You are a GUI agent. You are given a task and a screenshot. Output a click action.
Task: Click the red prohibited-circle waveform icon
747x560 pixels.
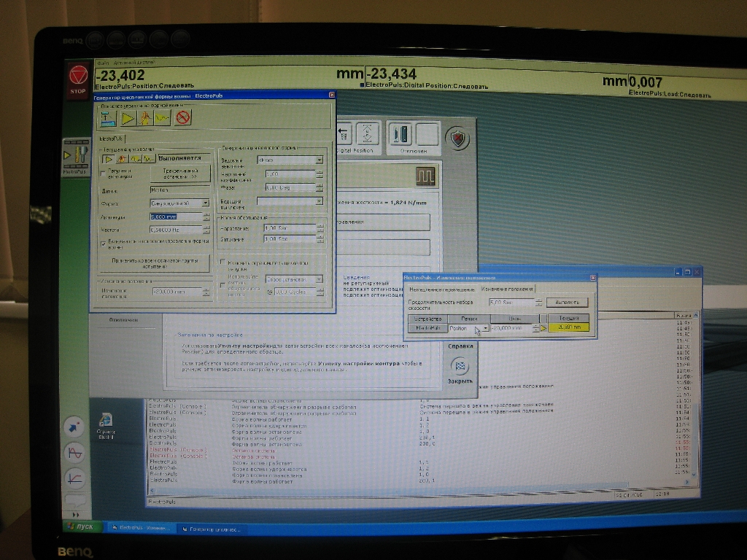pos(183,117)
